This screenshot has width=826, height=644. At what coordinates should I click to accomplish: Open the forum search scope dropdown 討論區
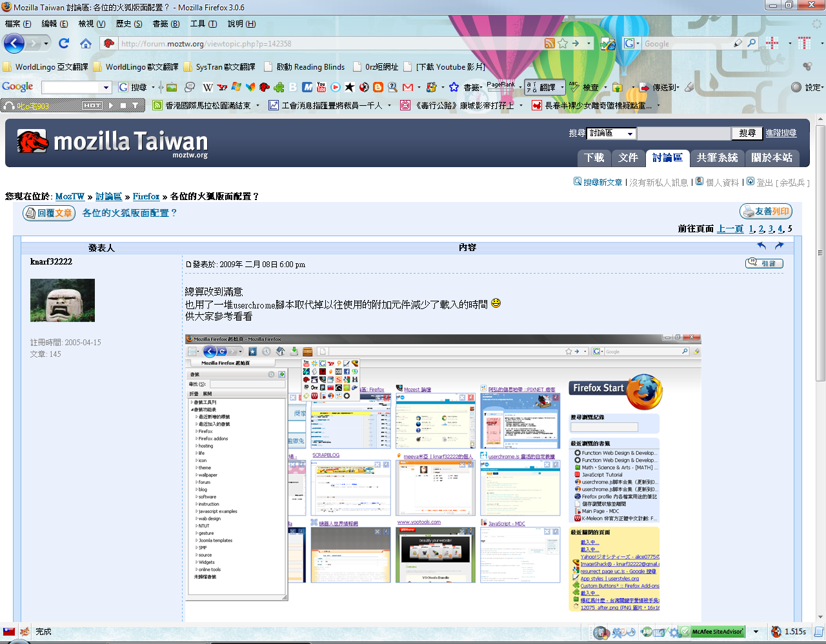click(611, 133)
